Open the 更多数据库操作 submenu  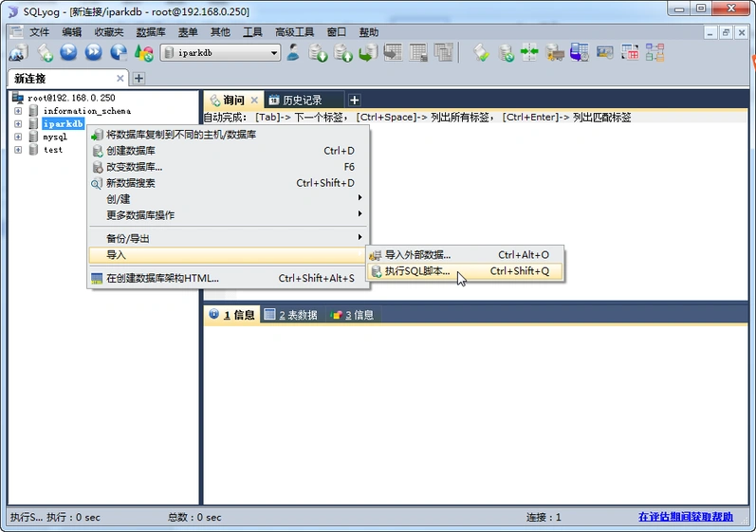pyautogui.click(x=228, y=214)
